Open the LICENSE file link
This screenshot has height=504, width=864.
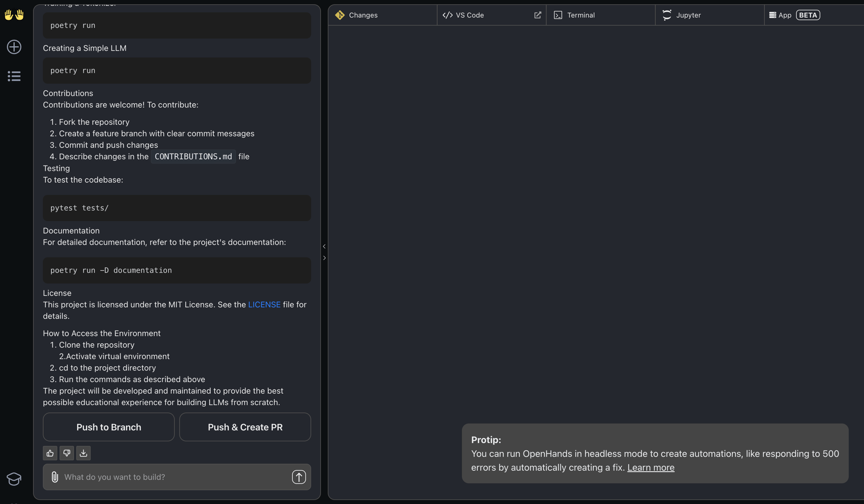click(264, 304)
